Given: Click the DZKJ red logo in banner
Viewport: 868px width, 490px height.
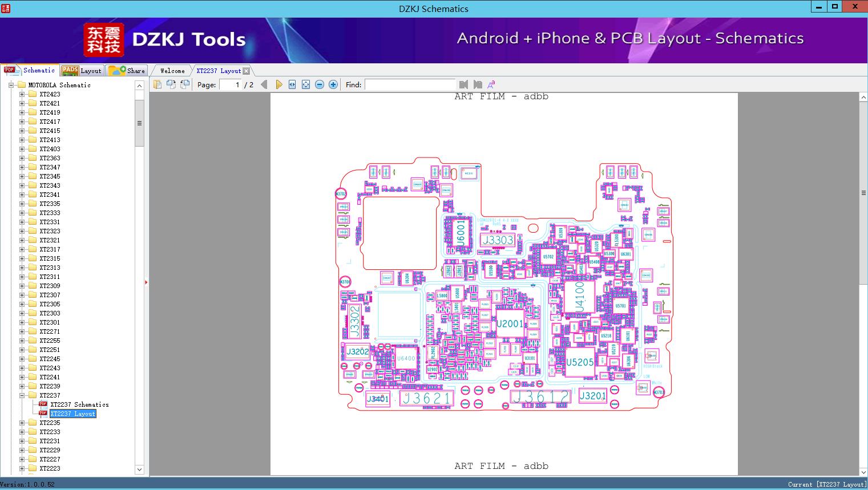Looking at the screenshot, I should click(x=103, y=40).
